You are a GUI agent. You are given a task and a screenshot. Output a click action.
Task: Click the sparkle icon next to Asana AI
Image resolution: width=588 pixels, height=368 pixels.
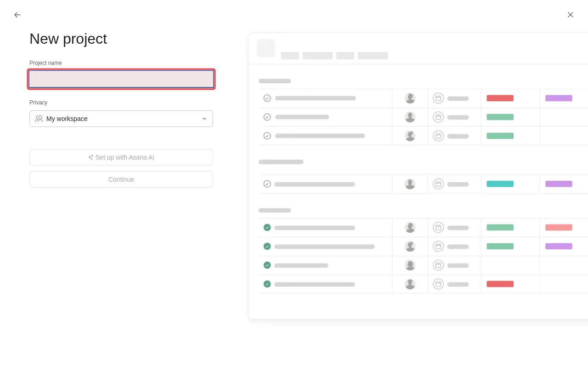click(90, 157)
